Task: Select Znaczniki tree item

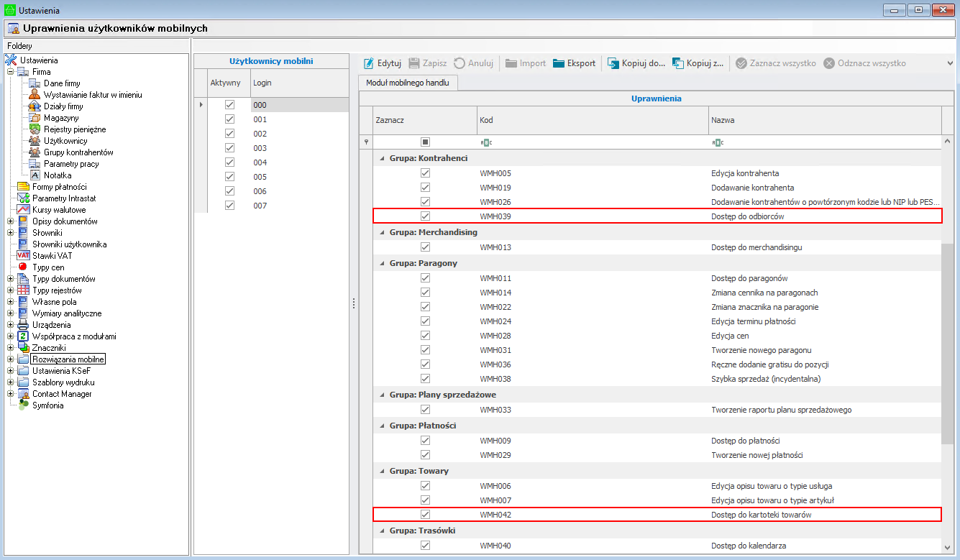Action: (x=49, y=348)
